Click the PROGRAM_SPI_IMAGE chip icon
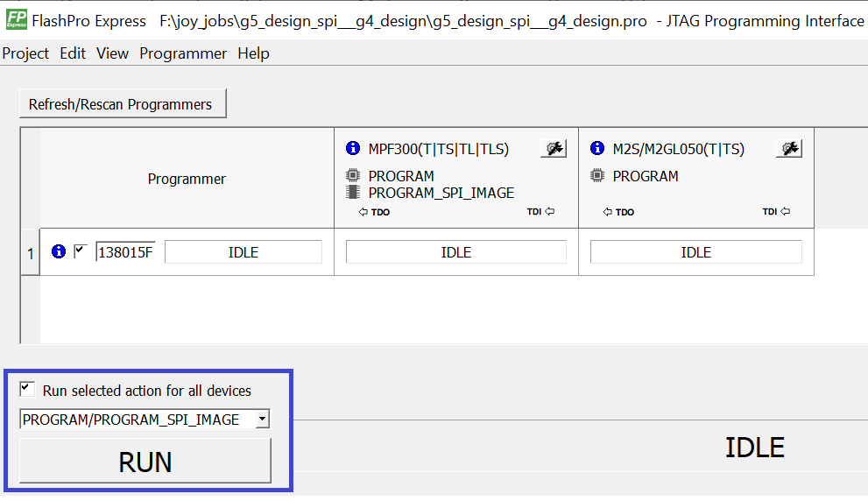Screen dimensions: 868x501 [x=353, y=193]
